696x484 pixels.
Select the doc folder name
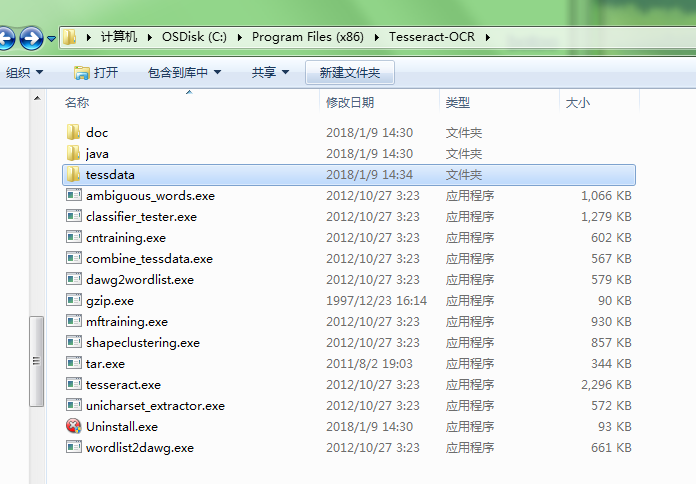[x=97, y=133]
